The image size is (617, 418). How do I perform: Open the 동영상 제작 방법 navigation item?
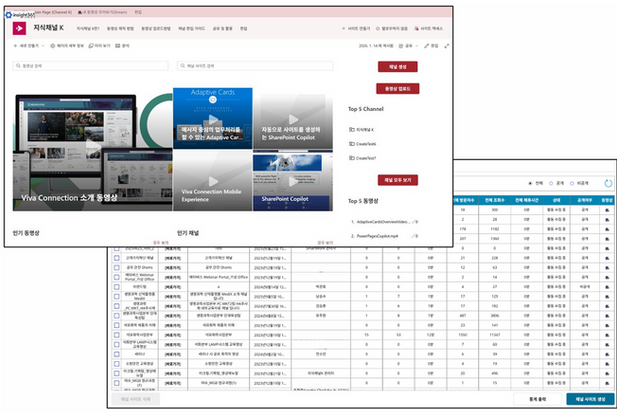coord(120,29)
